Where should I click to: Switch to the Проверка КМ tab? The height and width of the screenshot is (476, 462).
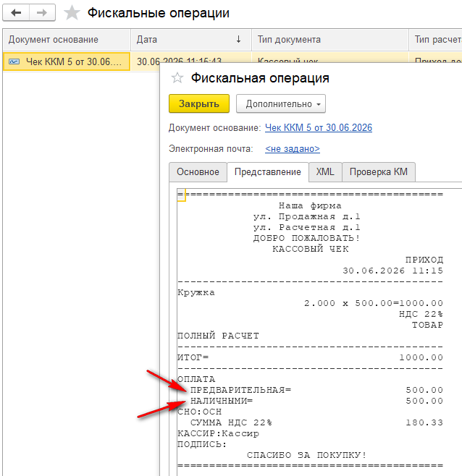tap(379, 172)
